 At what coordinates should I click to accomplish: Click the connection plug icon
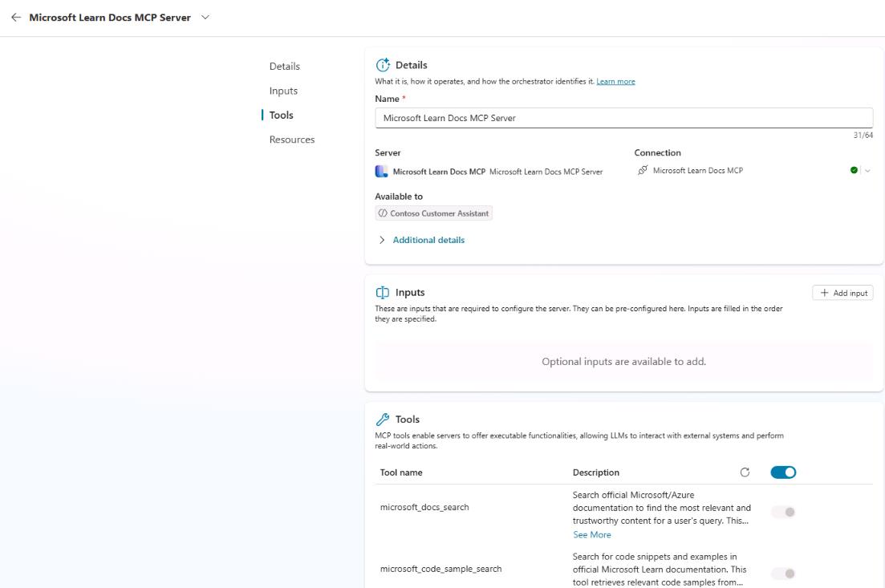click(643, 170)
